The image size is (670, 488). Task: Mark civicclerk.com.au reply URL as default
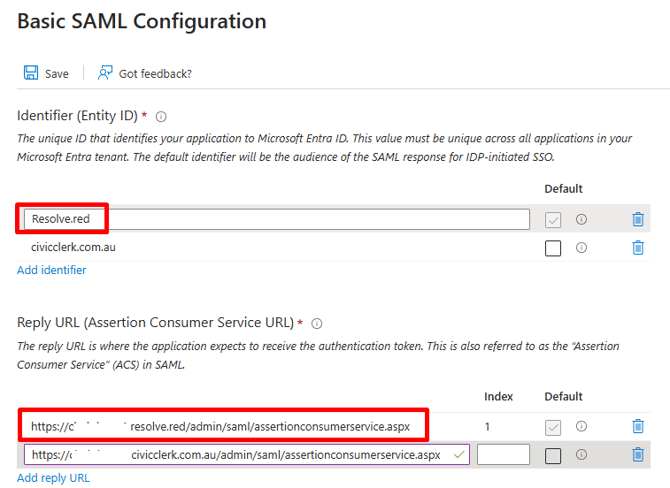point(553,456)
